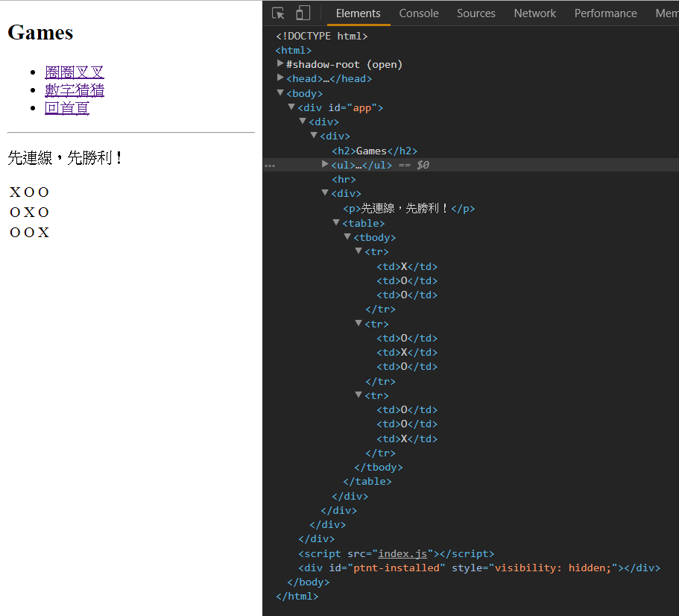Expand the #shadow-root (open) node

click(280, 63)
